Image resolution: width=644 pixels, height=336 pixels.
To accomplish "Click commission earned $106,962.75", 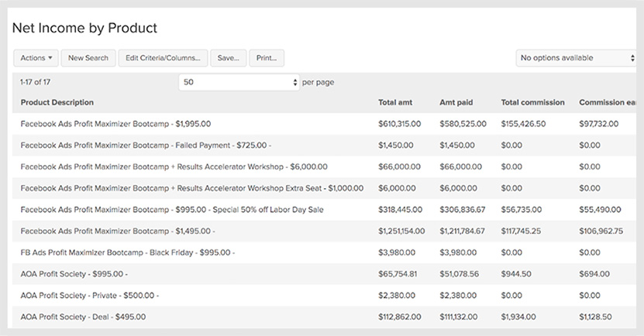I will point(601,231).
